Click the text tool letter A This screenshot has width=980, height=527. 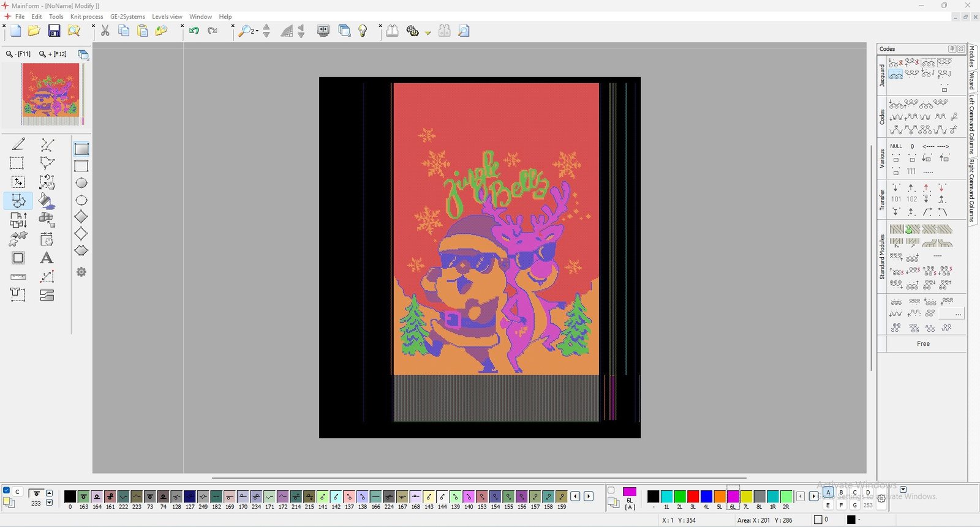click(47, 258)
